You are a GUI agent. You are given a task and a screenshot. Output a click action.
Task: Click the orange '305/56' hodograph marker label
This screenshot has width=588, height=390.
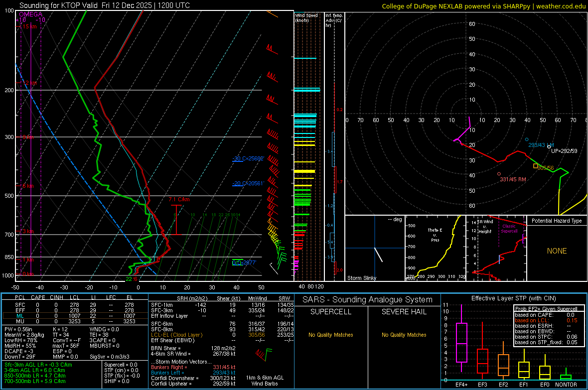(x=545, y=168)
